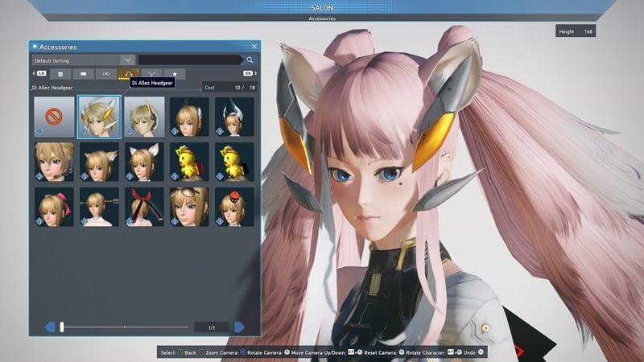Click the Undo hint in bottom bar
The image size is (644, 362).
[x=473, y=352]
